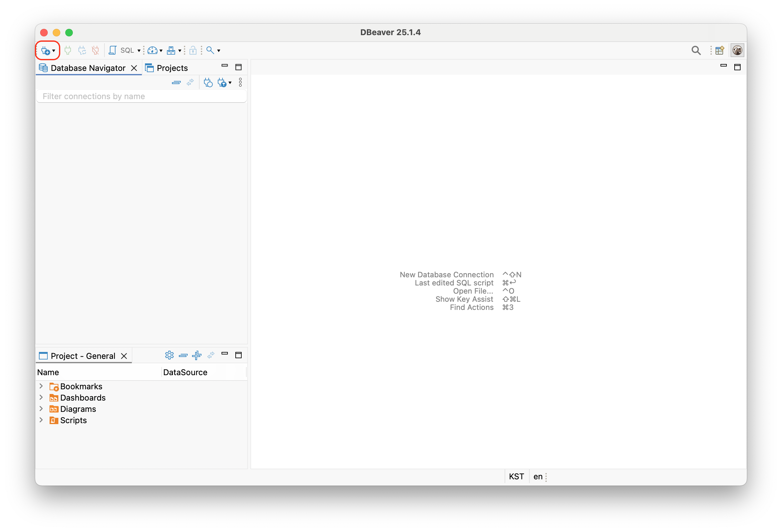This screenshot has height=532, width=782.
Task: Switch to the Projects tab
Action: click(x=172, y=68)
